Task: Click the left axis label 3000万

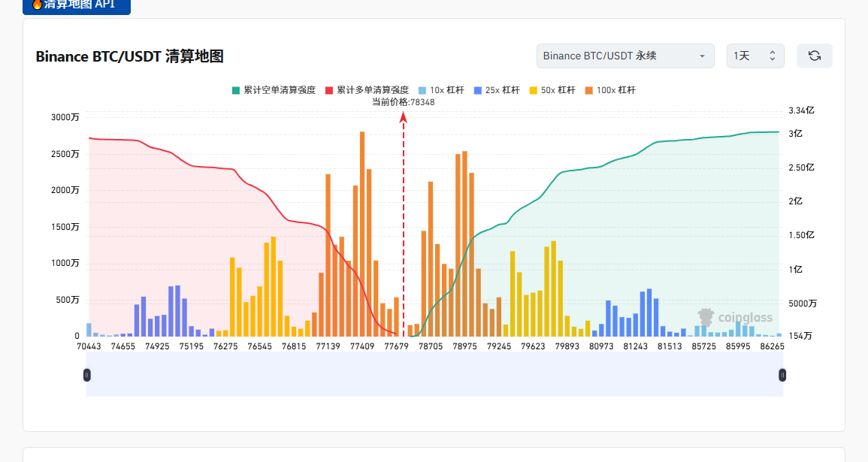Action: [65, 117]
